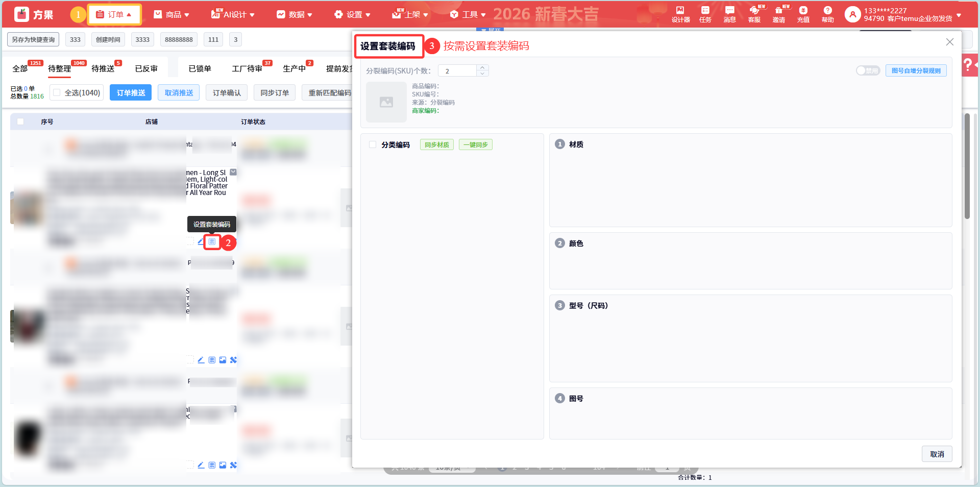This screenshot has width=980, height=487.
Task: Expand the 设置 menu
Action: pyautogui.click(x=353, y=14)
